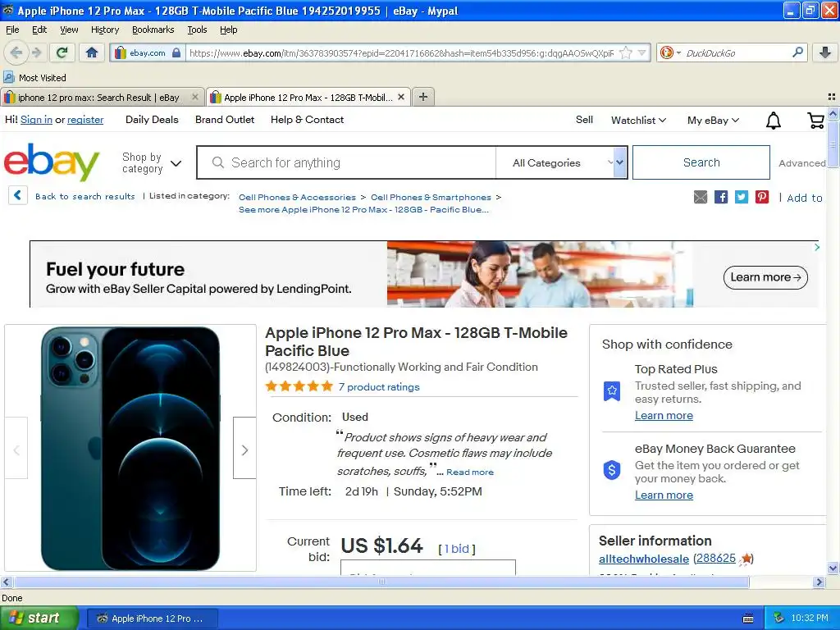
Task: Close the Apple iPhone 12 Pro Max tab
Action: (401, 97)
